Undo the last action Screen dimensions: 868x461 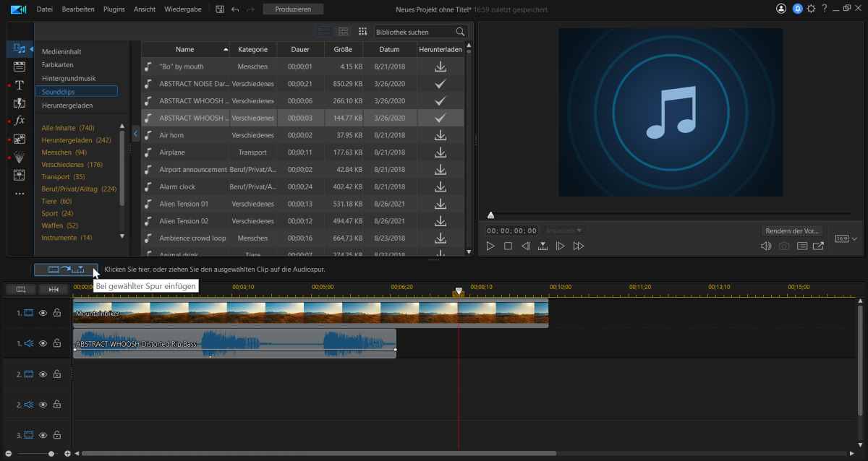point(235,9)
